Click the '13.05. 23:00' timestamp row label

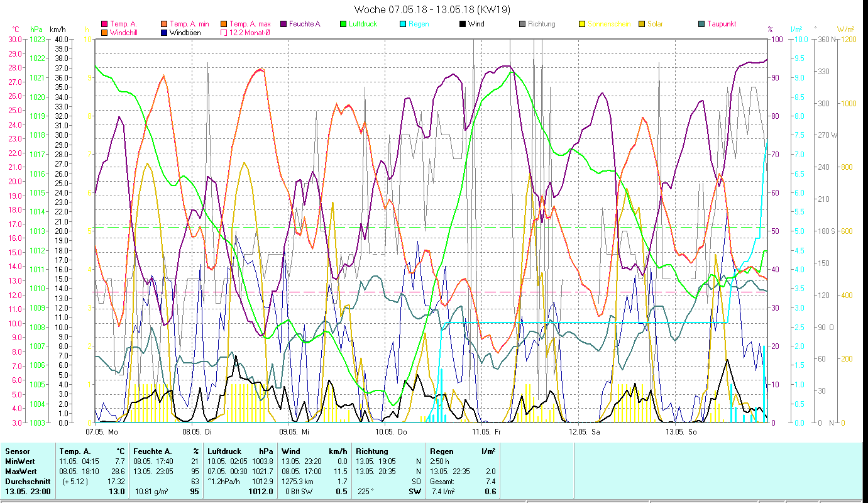[28, 492]
